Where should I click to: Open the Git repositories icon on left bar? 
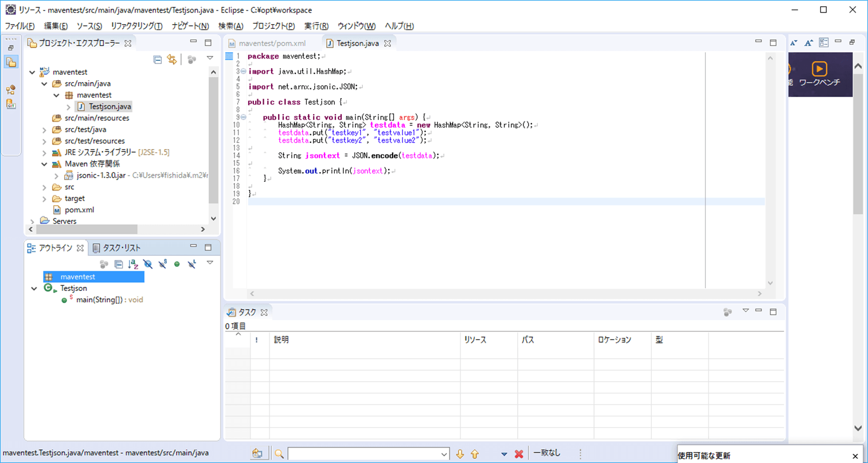point(11,104)
